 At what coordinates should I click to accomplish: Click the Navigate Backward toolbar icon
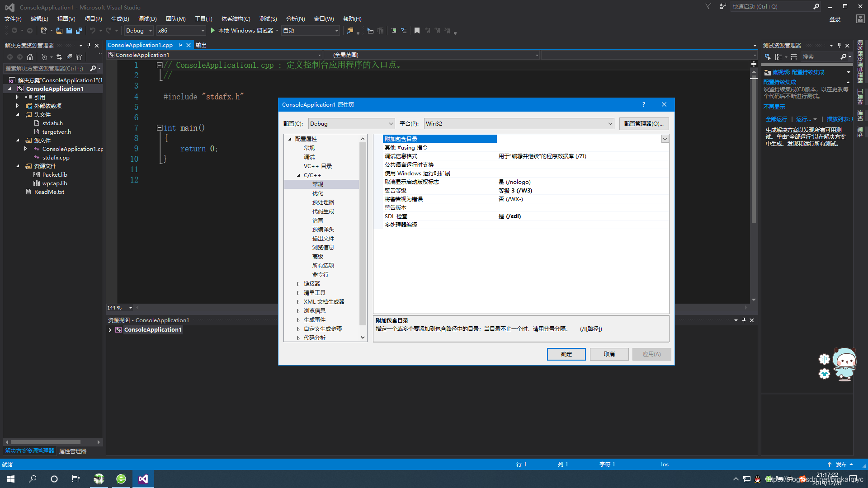14,31
